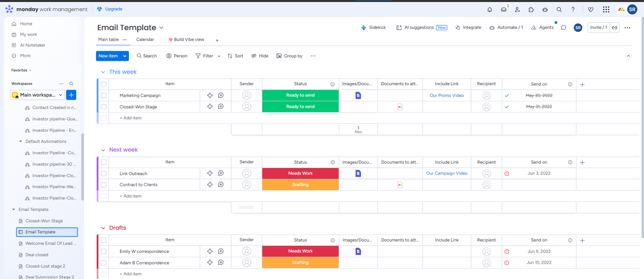Open the apps puzzle-piece icon
Screen dimensions: 644x279
pyautogui.click(x=531, y=10)
